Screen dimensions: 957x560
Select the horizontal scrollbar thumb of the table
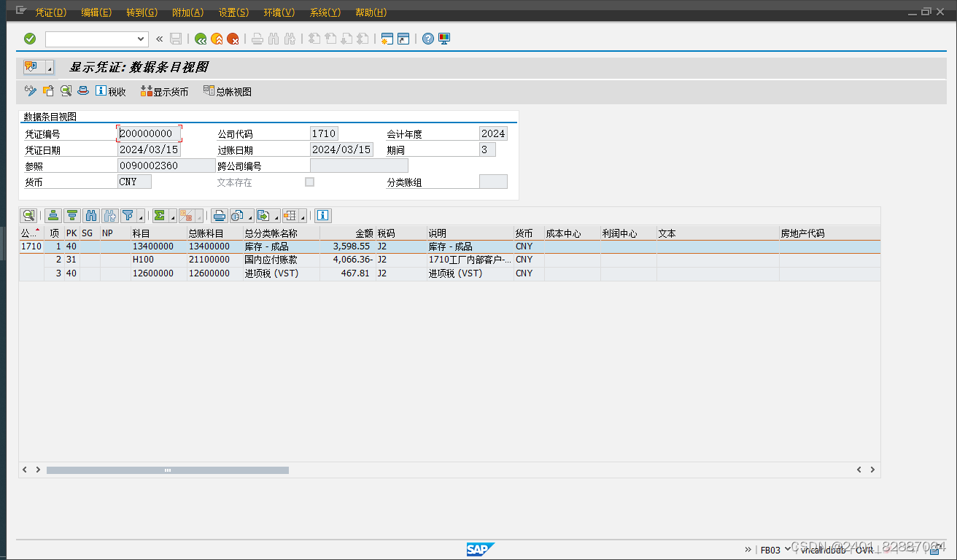point(168,470)
